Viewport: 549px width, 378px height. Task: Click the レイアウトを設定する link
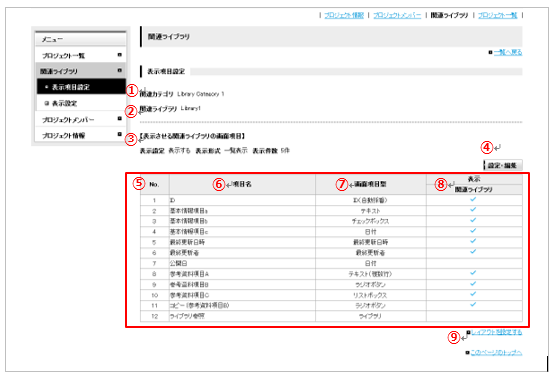coord(496,332)
